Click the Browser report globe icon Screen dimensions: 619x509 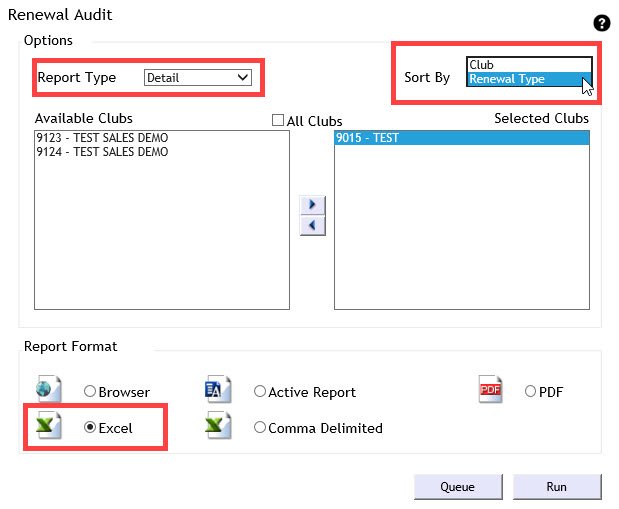(x=49, y=390)
